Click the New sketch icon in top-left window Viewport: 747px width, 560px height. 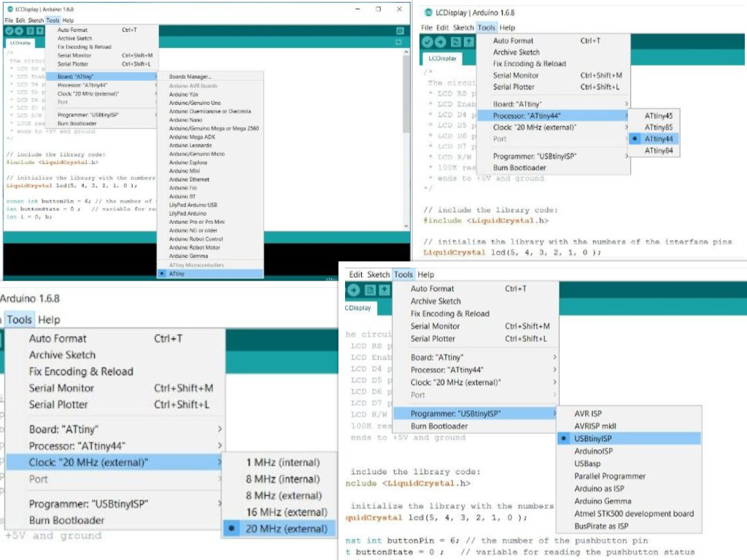click(x=31, y=31)
